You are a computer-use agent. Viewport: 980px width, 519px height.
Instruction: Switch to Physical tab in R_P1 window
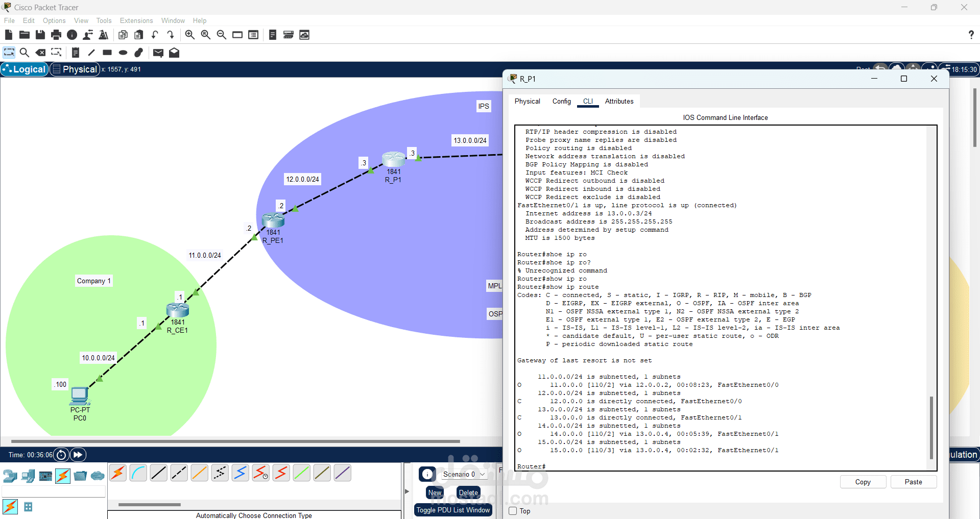[x=528, y=101]
